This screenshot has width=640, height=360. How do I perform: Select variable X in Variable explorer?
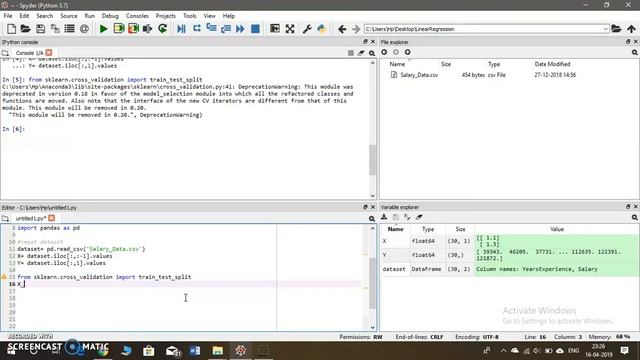[x=510, y=241]
